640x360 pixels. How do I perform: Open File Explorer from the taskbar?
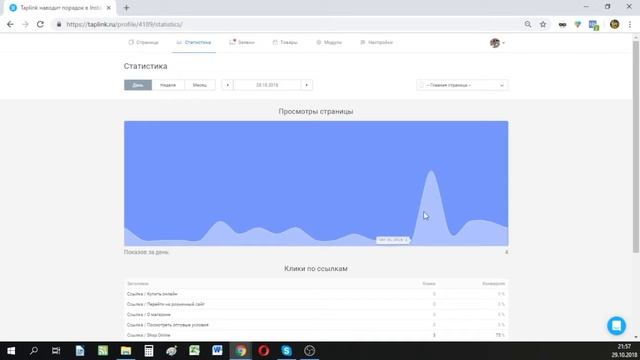coord(126,351)
